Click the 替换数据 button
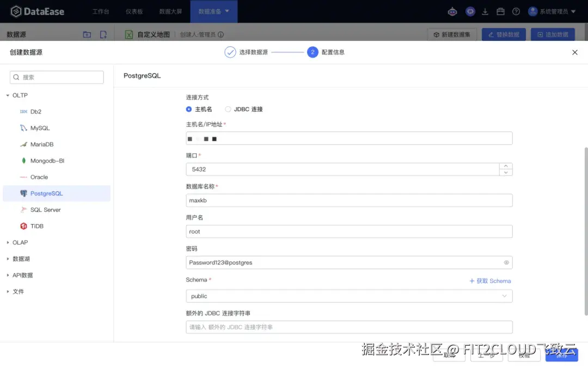 click(504, 34)
